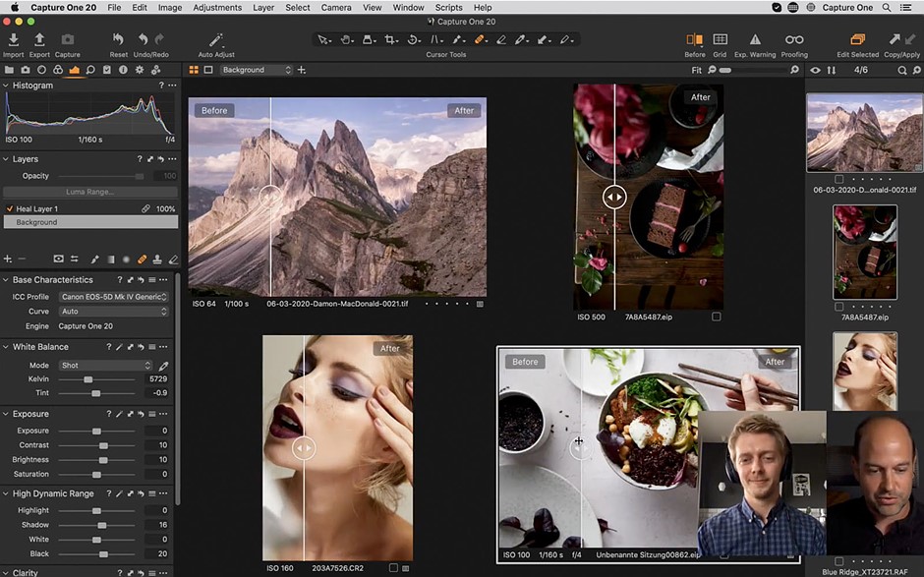Open the ICC Profile dropdown

[x=113, y=297]
